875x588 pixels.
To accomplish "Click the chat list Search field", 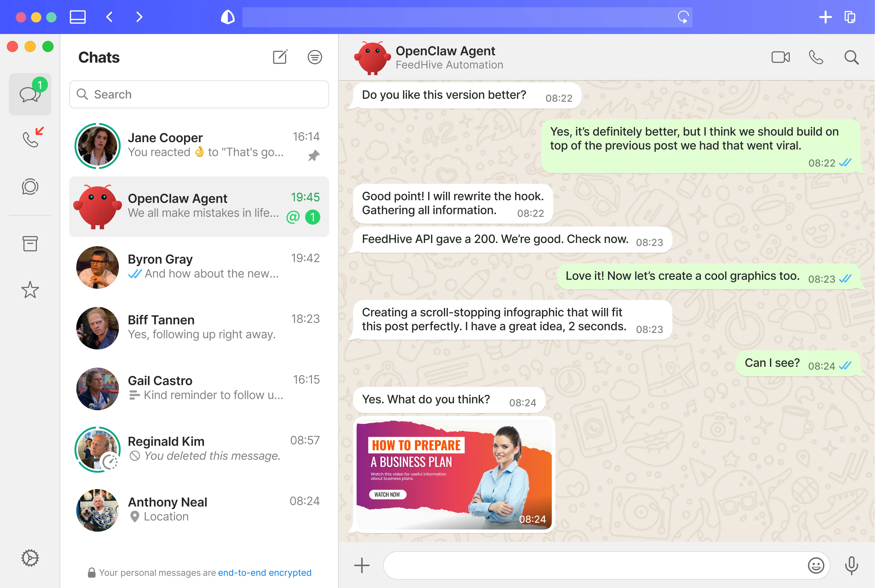I will [199, 94].
